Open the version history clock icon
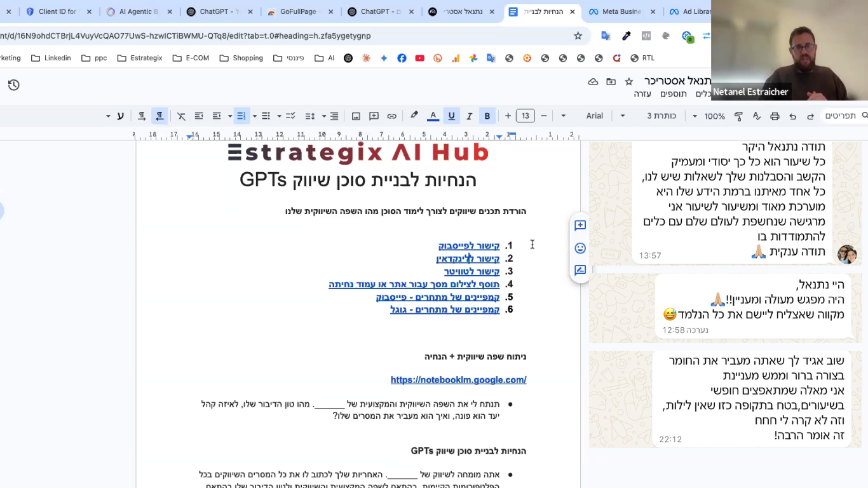Viewport: 868px width, 488px height. 14,85
